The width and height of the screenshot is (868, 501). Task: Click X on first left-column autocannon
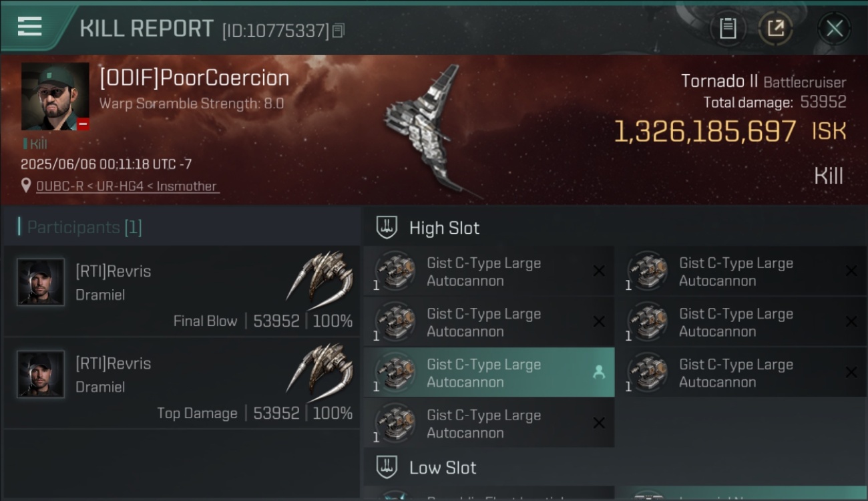(599, 271)
